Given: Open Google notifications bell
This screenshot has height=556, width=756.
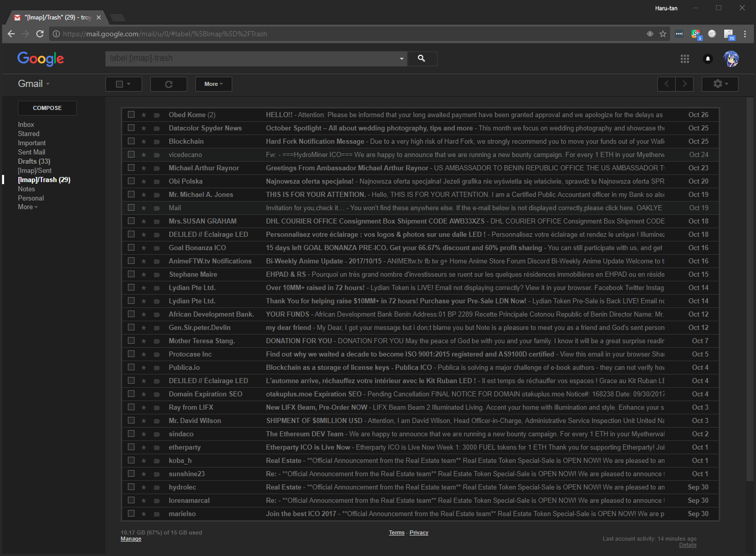Looking at the screenshot, I should [708, 59].
